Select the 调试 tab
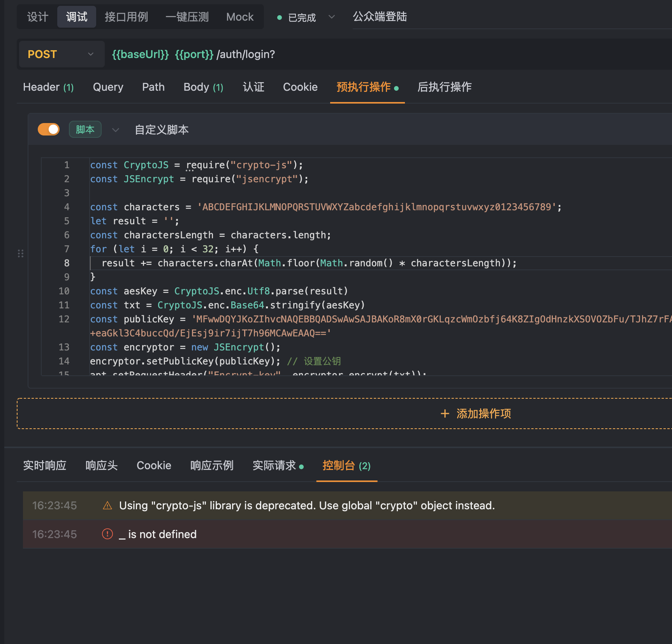Image resolution: width=672 pixels, height=644 pixels. 77,17
